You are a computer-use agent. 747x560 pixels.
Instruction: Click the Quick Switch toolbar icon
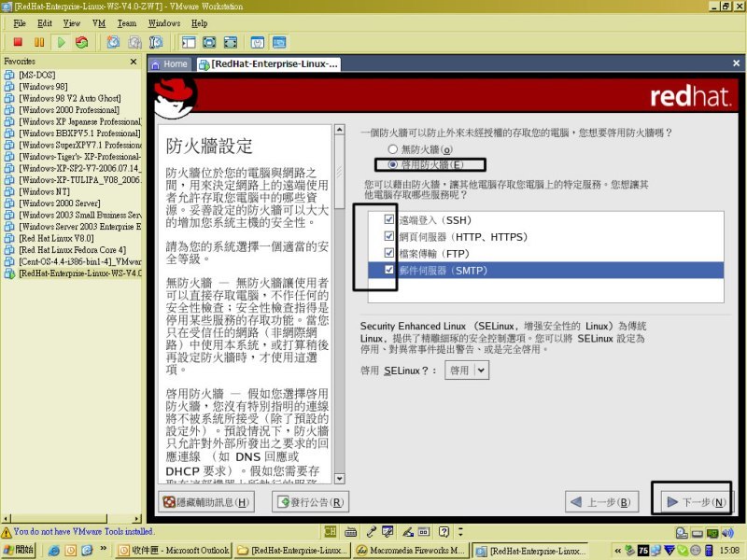pyautogui.click(x=231, y=42)
